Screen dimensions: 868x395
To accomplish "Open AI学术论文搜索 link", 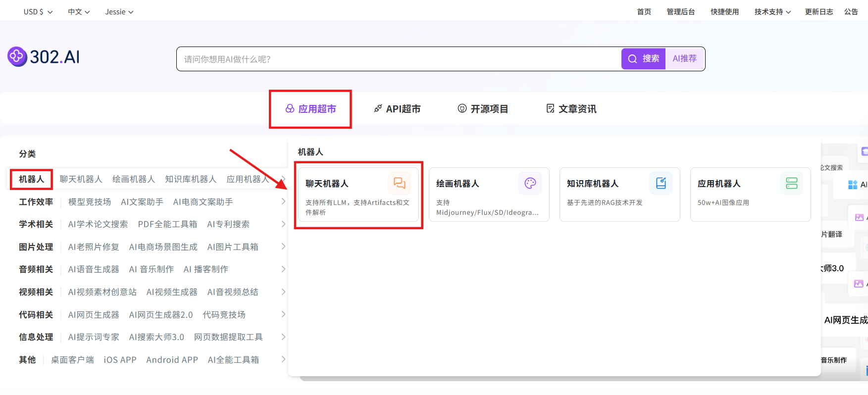I will 98,224.
